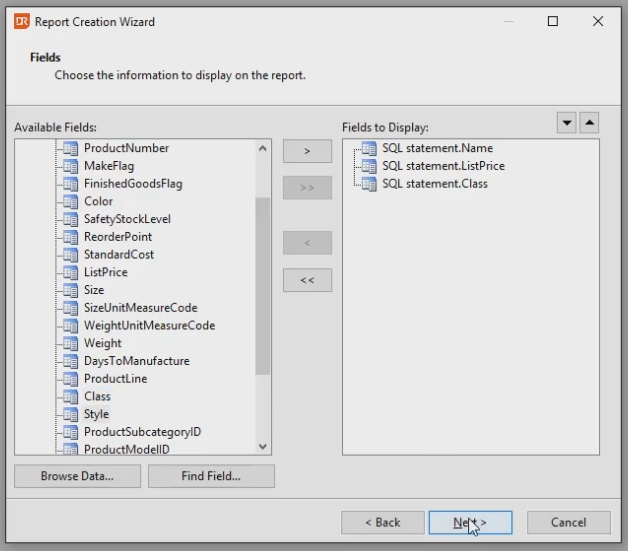628x551 pixels.
Task: Click the field icon beside ProductNumber
Action: 71,148
